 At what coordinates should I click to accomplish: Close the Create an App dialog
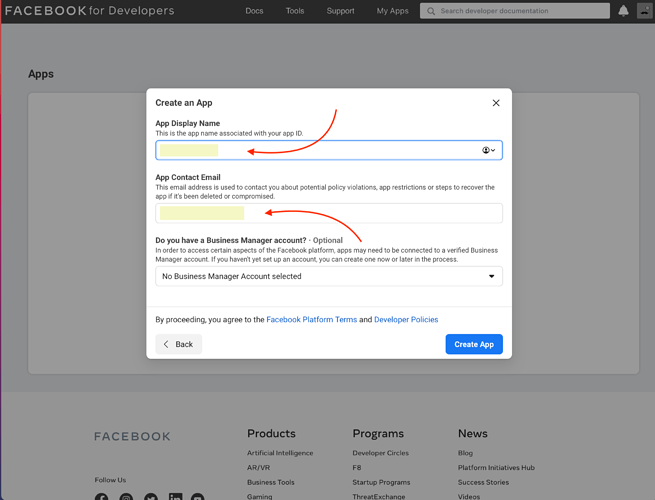coord(496,103)
